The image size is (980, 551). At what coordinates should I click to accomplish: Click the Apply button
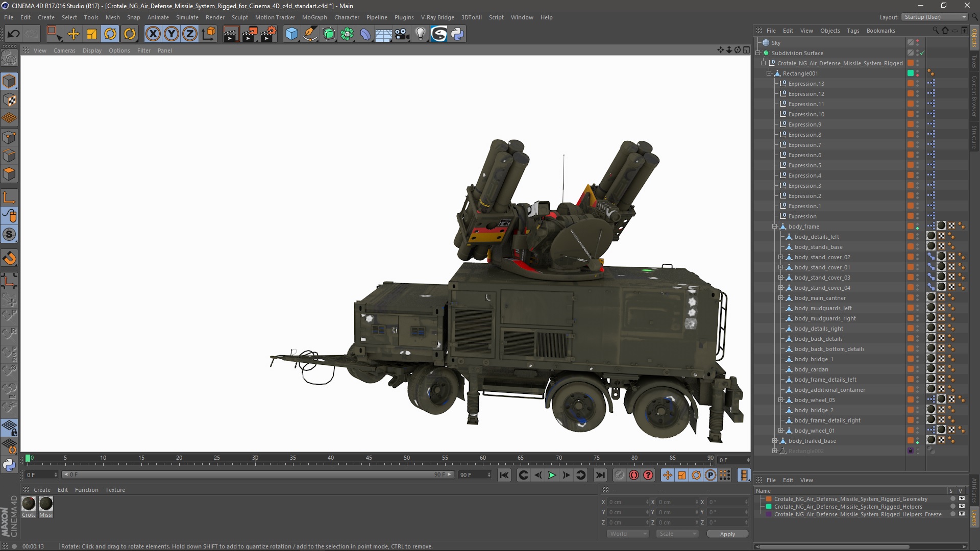(x=727, y=534)
